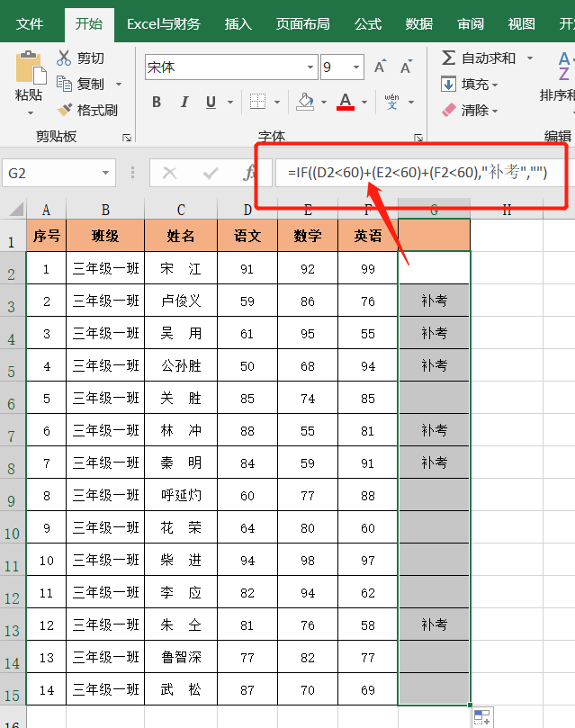Expand the Copy options arrow
Image resolution: width=575 pixels, height=728 pixels.
point(119,85)
